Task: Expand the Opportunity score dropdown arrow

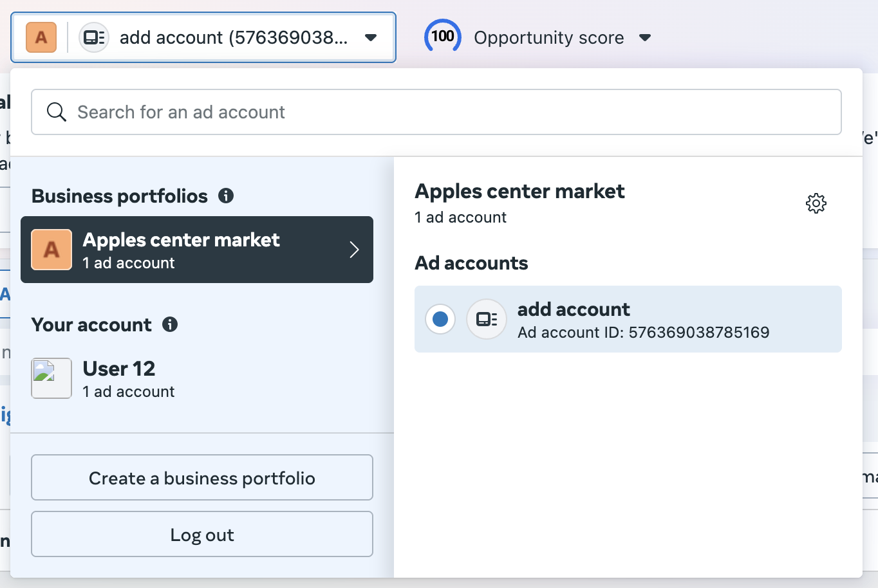Action: click(645, 37)
